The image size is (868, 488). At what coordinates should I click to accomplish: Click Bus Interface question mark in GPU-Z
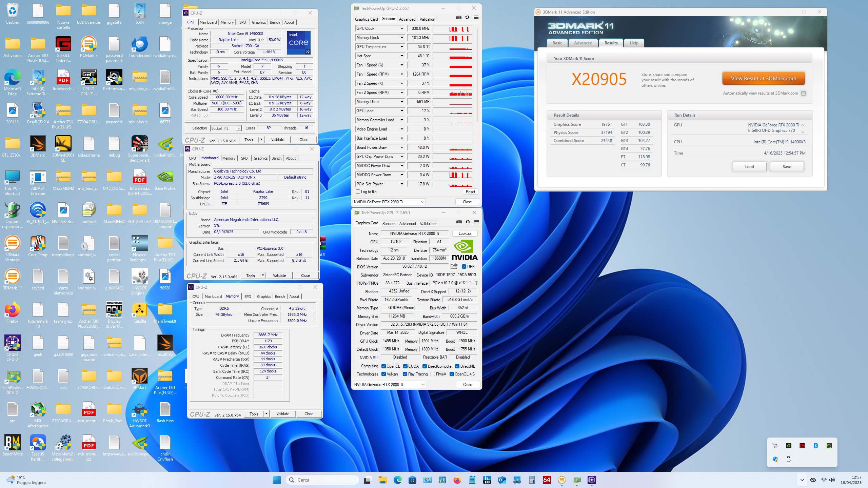(476, 283)
